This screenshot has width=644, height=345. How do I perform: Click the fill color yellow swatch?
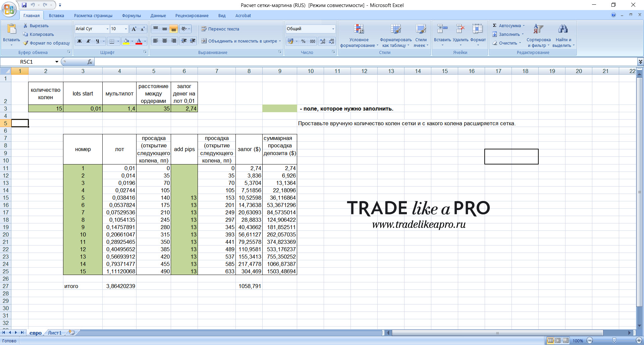[126, 41]
